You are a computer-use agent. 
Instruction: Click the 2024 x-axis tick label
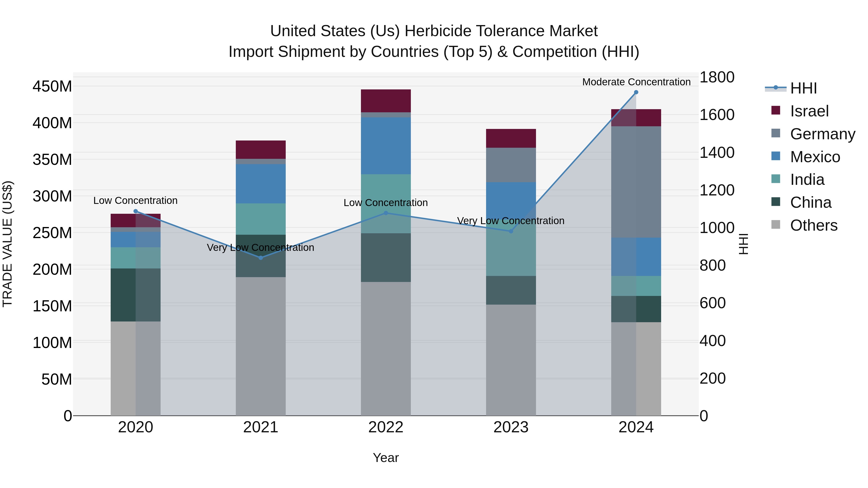[636, 427]
